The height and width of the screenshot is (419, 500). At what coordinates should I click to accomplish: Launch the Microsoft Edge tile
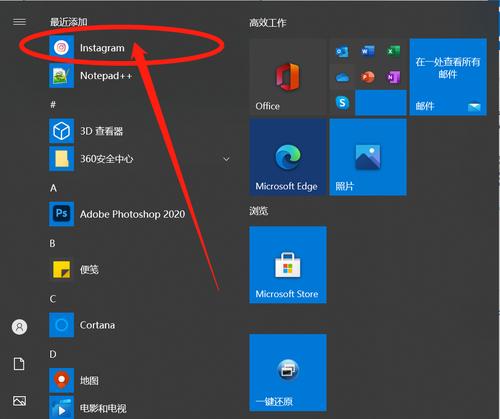click(x=288, y=157)
